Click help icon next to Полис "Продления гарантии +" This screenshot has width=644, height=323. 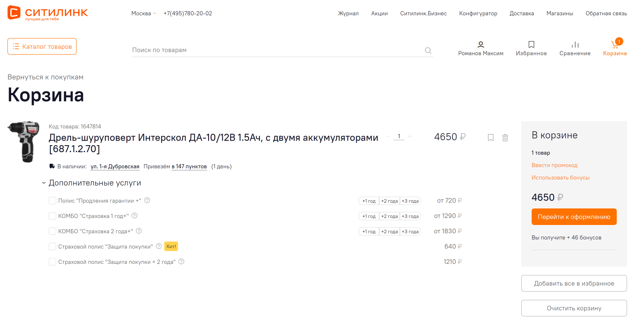pyautogui.click(x=147, y=200)
